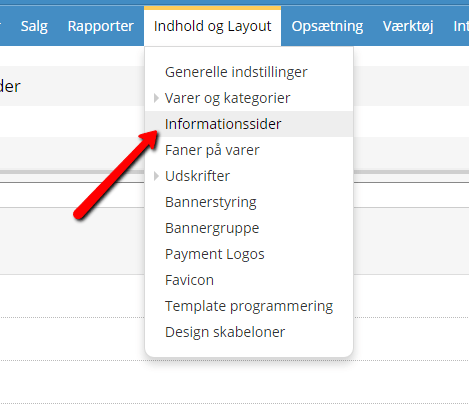
Task: Collapse the Indhold og Layout tab
Action: pyautogui.click(x=213, y=26)
